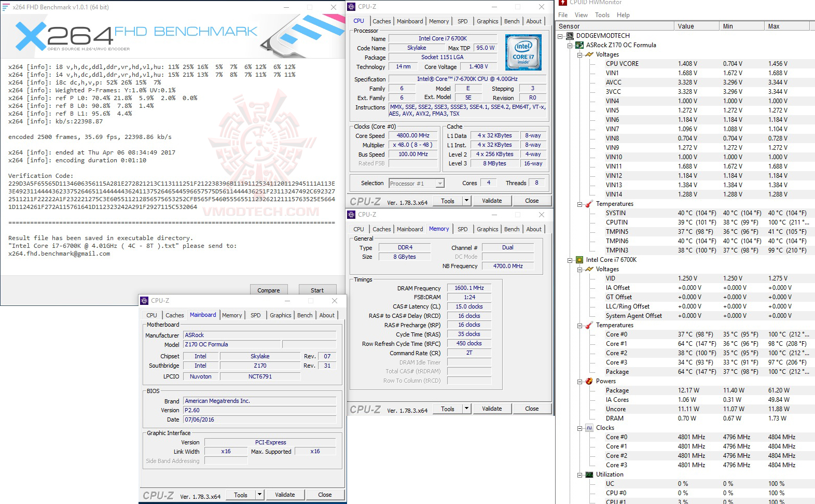Click the CPU-Z icon in the CPU tab window title
The width and height of the screenshot is (815, 504).
pyautogui.click(x=351, y=7)
